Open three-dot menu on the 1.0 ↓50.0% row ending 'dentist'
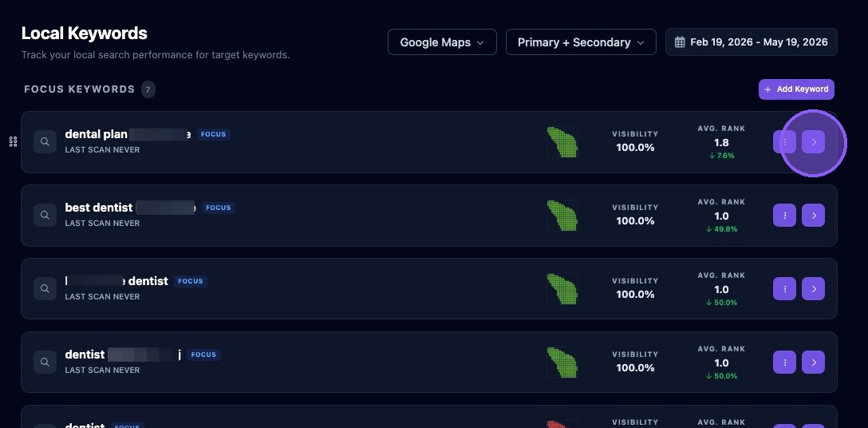Screen dimensions: 868x428 coord(784,288)
